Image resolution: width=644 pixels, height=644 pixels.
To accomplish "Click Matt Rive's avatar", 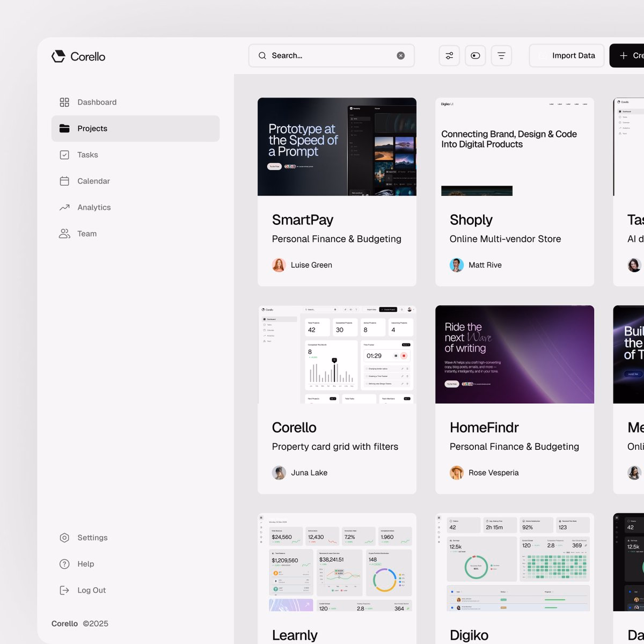I will [457, 265].
